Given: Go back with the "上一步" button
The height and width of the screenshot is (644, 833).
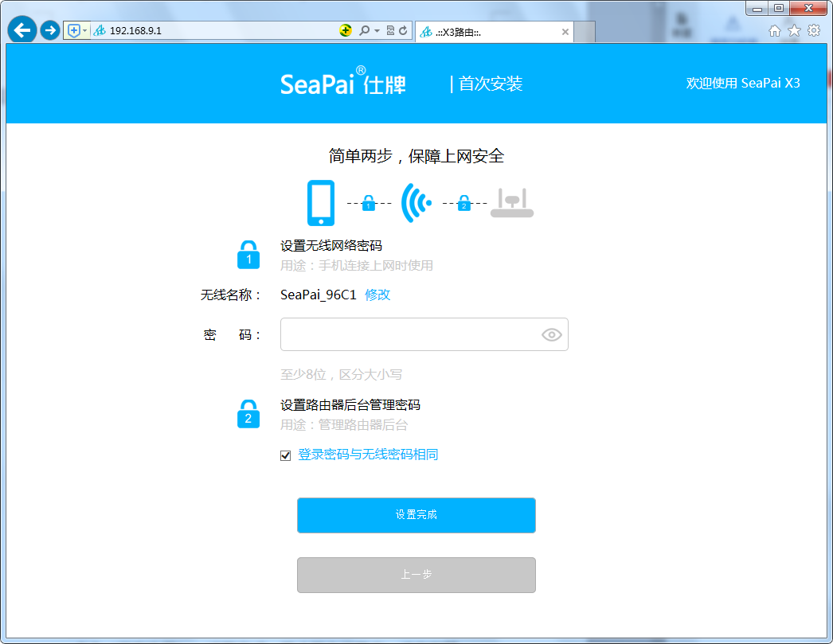Looking at the screenshot, I should (416, 575).
